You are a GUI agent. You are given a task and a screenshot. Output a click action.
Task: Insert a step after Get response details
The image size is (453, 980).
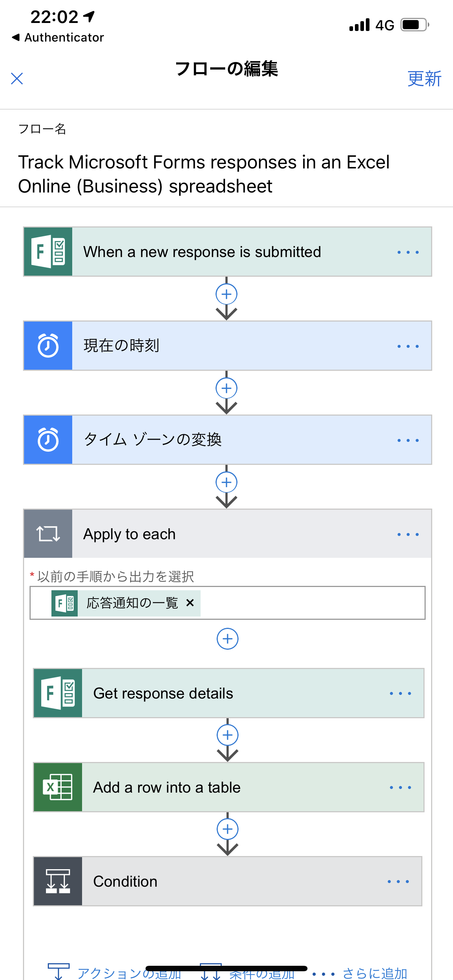[x=227, y=735]
